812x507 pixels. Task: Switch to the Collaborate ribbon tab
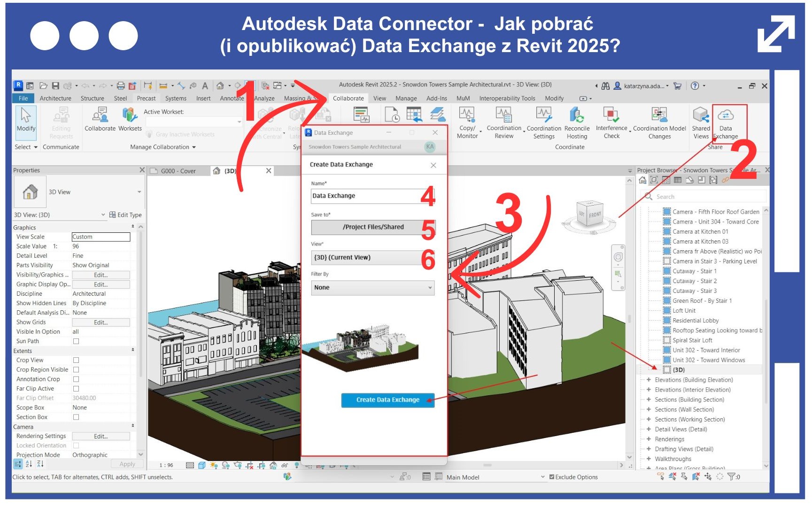tap(348, 99)
